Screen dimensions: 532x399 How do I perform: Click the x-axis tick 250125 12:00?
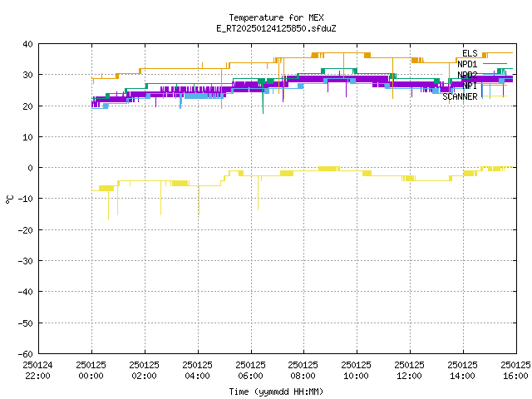tap(409, 371)
